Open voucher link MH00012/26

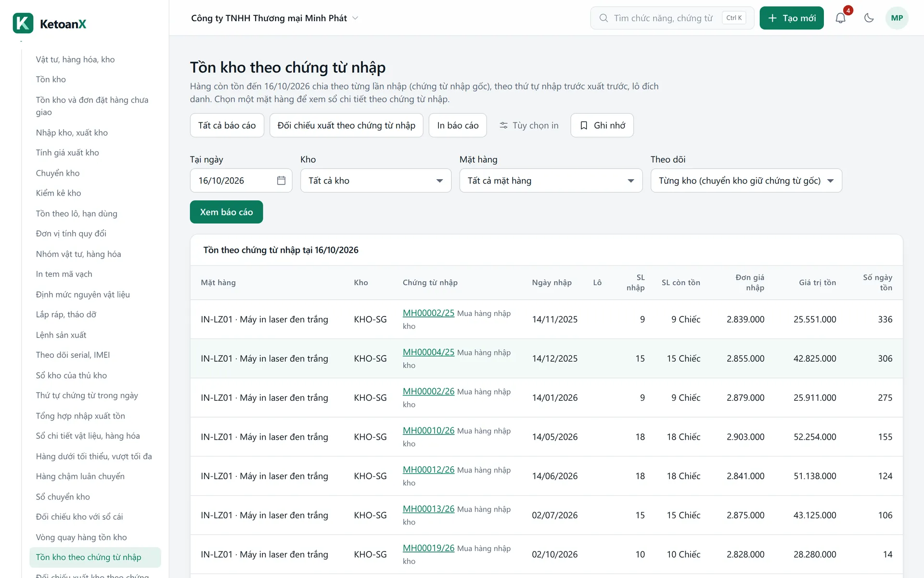[428, 470]
